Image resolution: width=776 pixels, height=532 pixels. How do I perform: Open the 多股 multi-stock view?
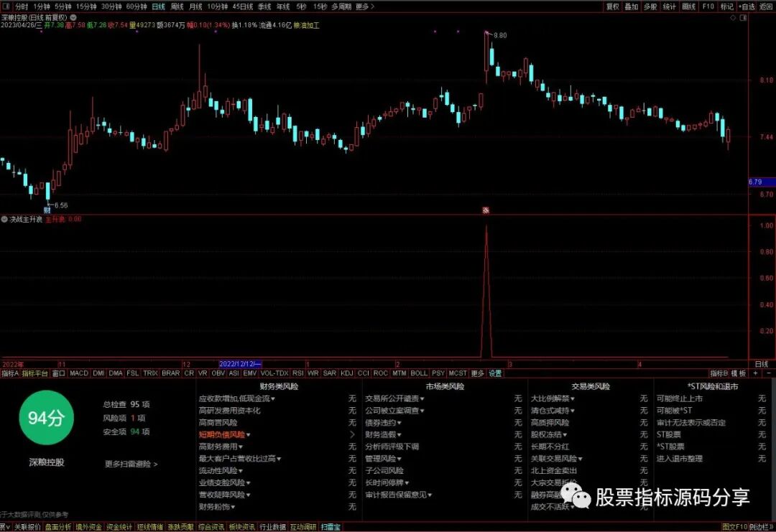point(650,6)
